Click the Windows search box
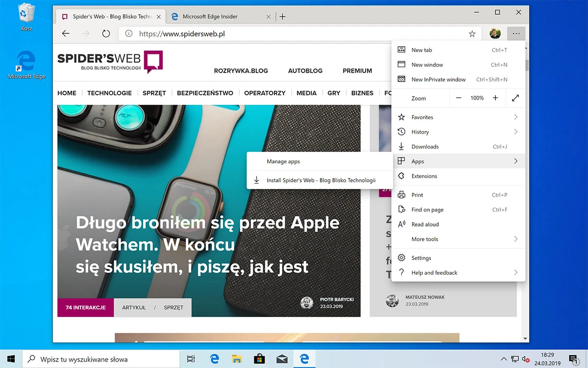 point(101,359)
